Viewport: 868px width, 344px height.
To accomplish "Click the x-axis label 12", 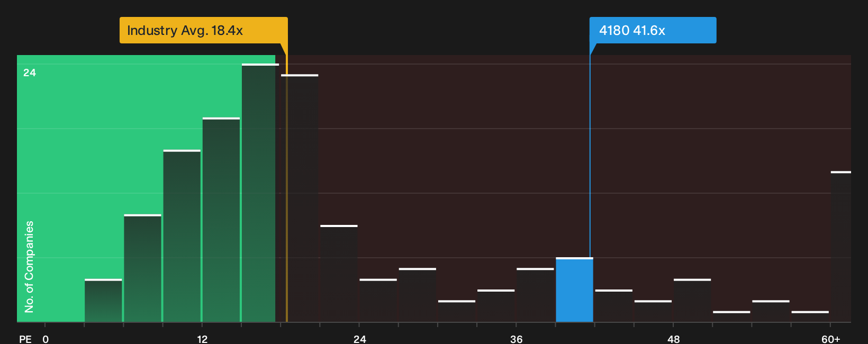I will (202, 339).
